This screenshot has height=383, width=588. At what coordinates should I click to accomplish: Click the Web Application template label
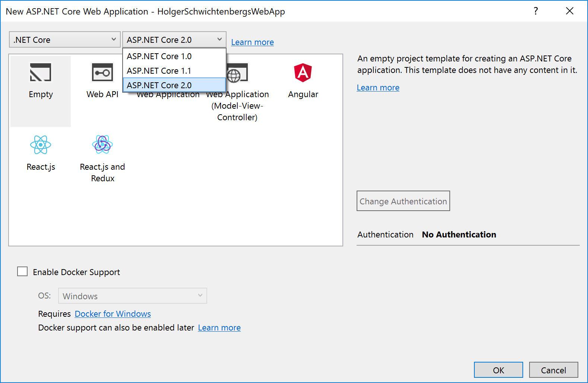pyautogui.click(x=168, y=95)
